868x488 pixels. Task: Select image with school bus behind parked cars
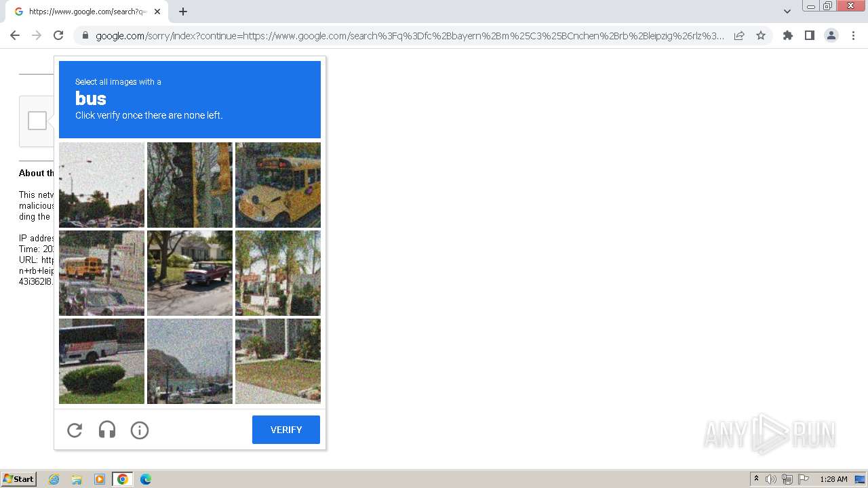[102, 273]
